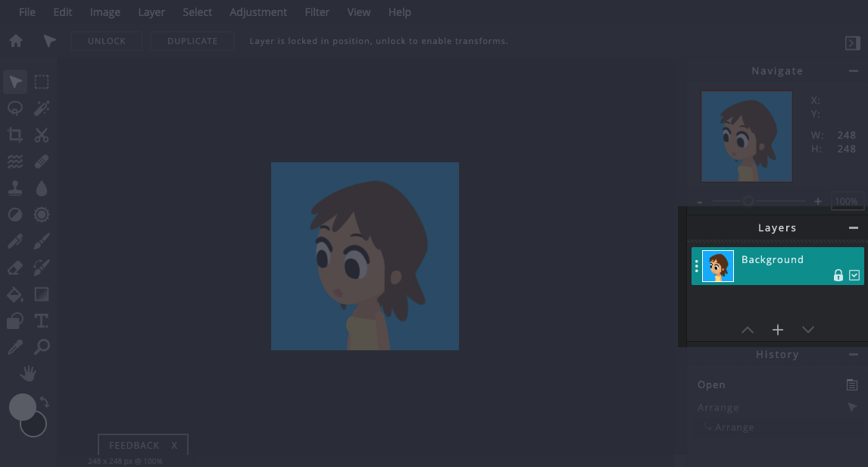Collapse the Layers panel

[853, 227]
